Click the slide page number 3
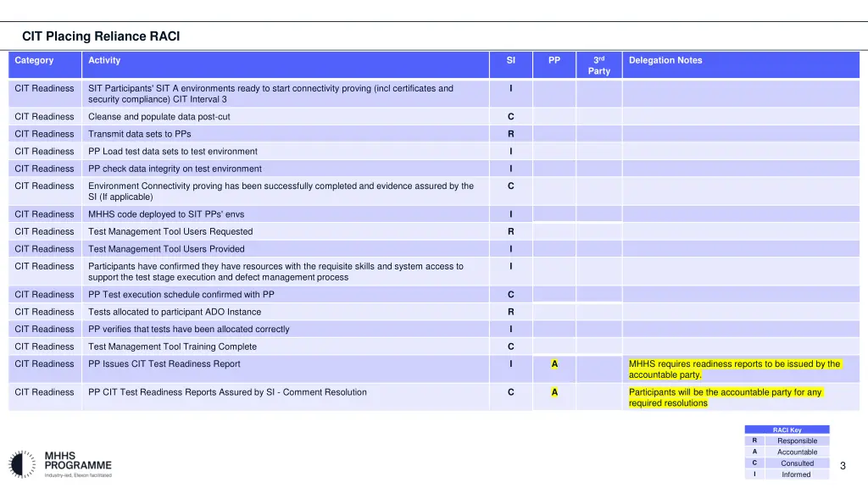868x488 pixels. (843, 466)
